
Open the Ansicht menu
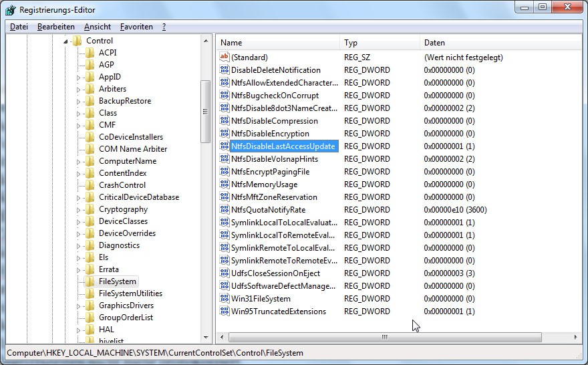[x=98, y=27]
